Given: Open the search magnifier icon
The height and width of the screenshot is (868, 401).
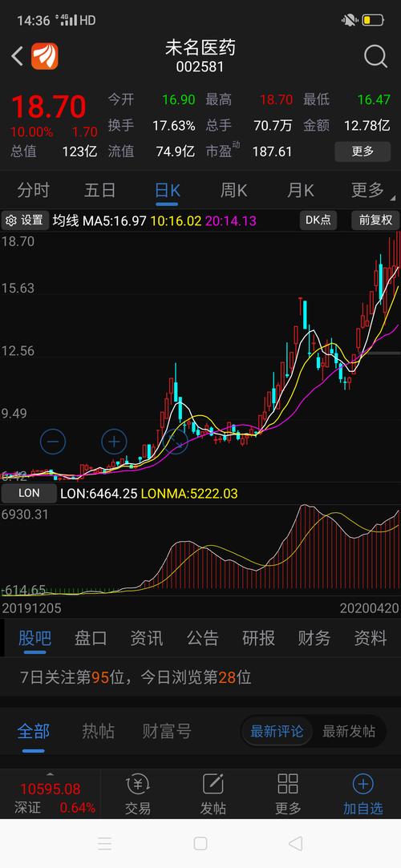Looking at the screenshot, I should [x=375, y=56].
